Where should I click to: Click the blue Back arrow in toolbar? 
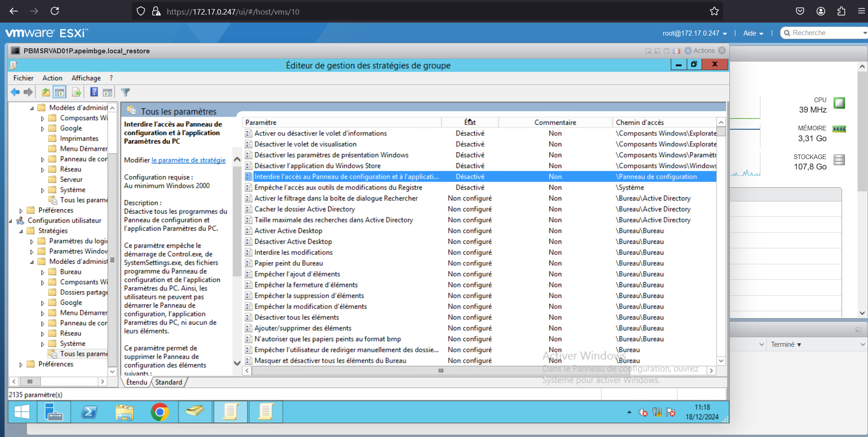pos(15,93)
